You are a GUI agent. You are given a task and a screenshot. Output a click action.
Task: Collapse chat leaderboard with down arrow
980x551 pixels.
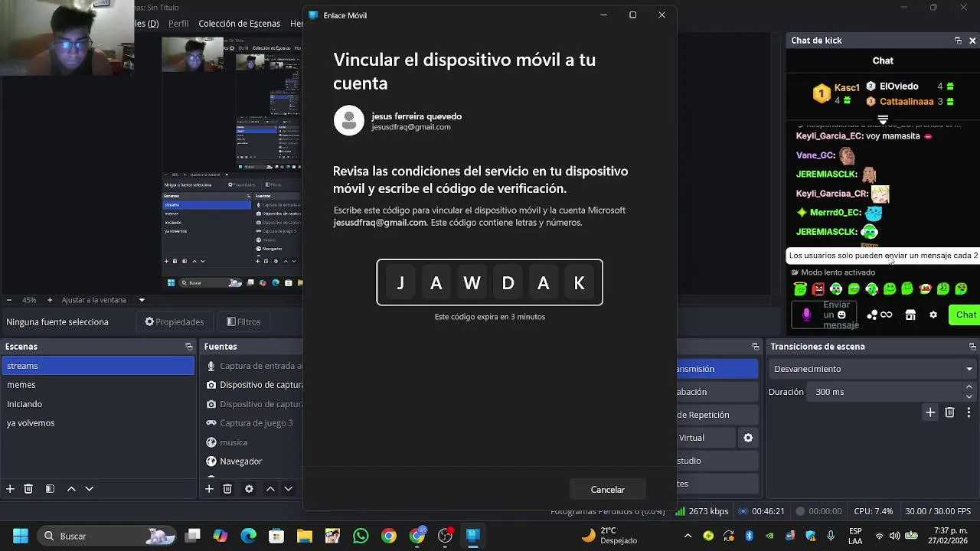pyautogui.click(x=883, y=120)
